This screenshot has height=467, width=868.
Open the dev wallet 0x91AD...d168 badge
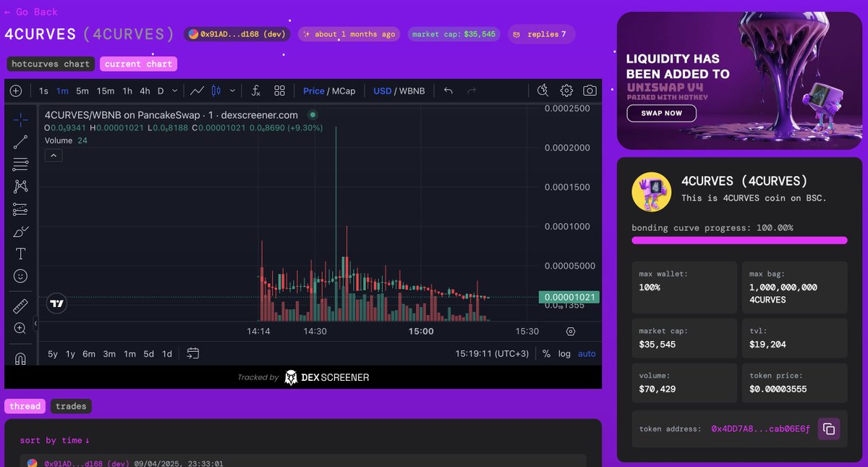(237, 34)
